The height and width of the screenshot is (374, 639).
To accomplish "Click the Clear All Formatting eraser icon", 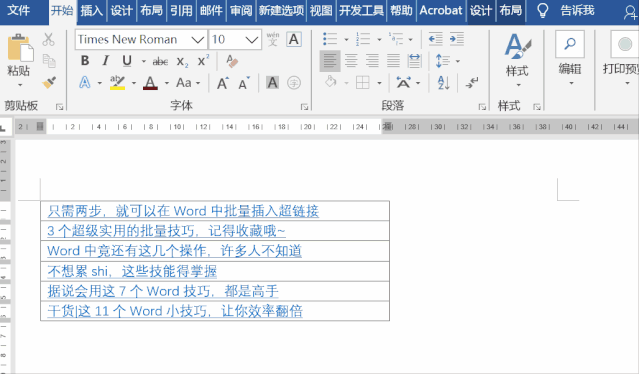I will [232, 61].
